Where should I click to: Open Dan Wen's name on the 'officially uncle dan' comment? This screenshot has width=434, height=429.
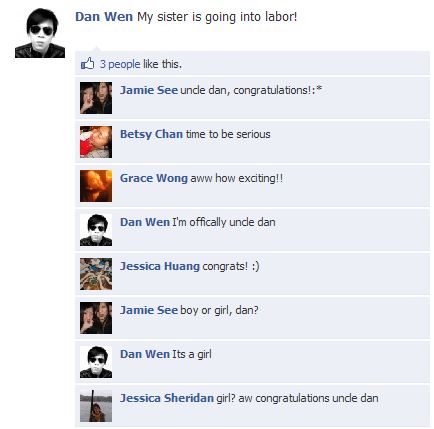[x=145, y=222]
